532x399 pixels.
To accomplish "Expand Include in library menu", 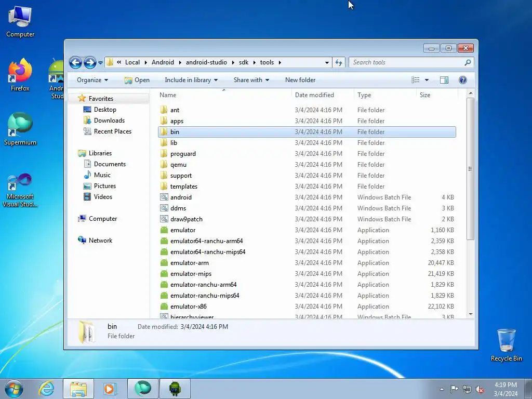I will point(191,80).
